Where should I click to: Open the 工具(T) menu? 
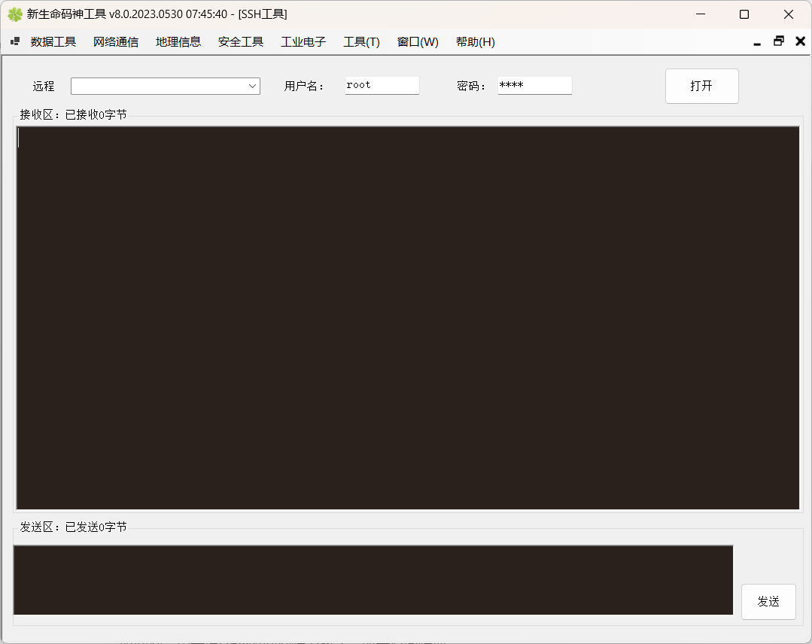pos(361,42)
